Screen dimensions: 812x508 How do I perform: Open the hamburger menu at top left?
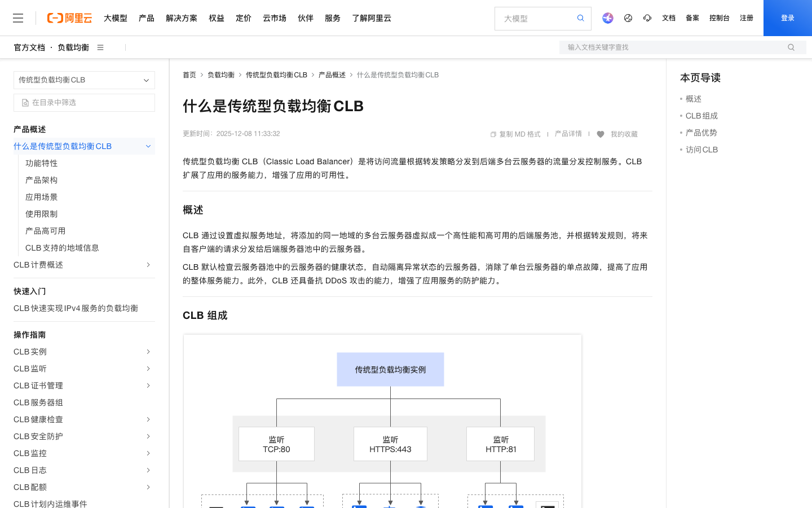pyautogui.click(x=18, y=18)
